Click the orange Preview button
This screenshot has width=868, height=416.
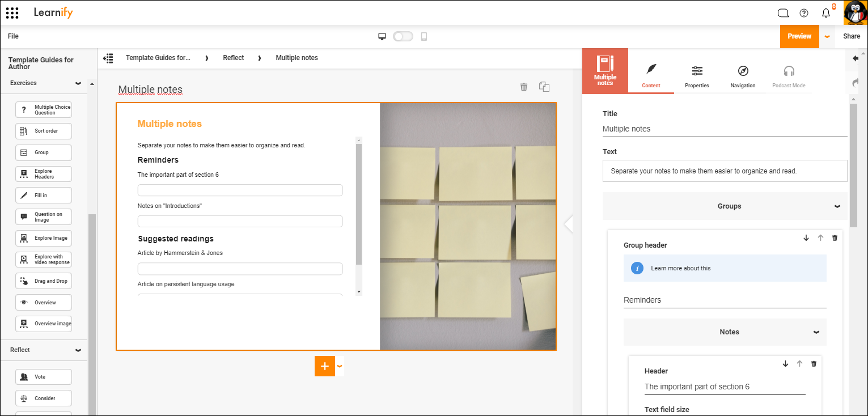coord(799,36)
